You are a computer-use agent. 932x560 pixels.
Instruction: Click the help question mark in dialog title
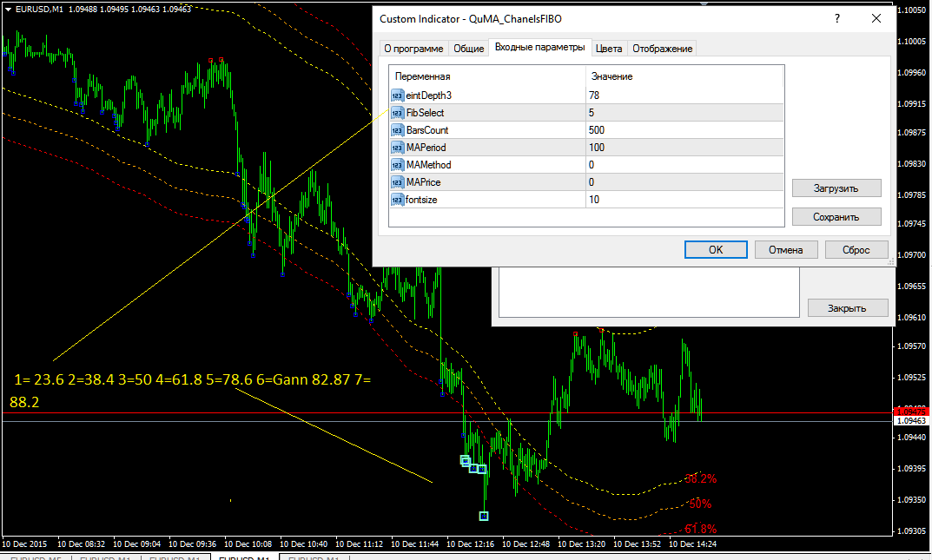click(837, 18)
